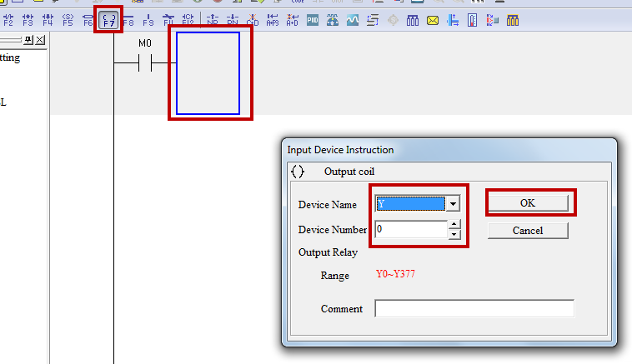Click the Device Number input field

pos(410,229)
